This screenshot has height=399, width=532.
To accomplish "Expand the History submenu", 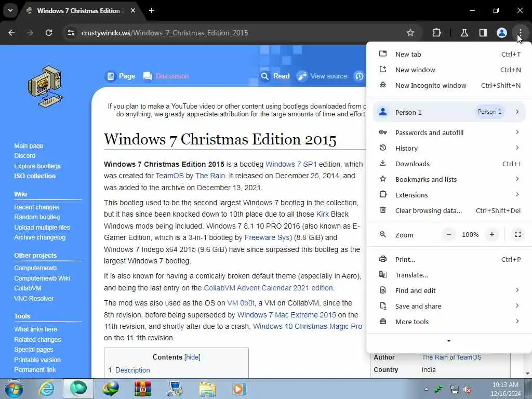I will [449, 148].
